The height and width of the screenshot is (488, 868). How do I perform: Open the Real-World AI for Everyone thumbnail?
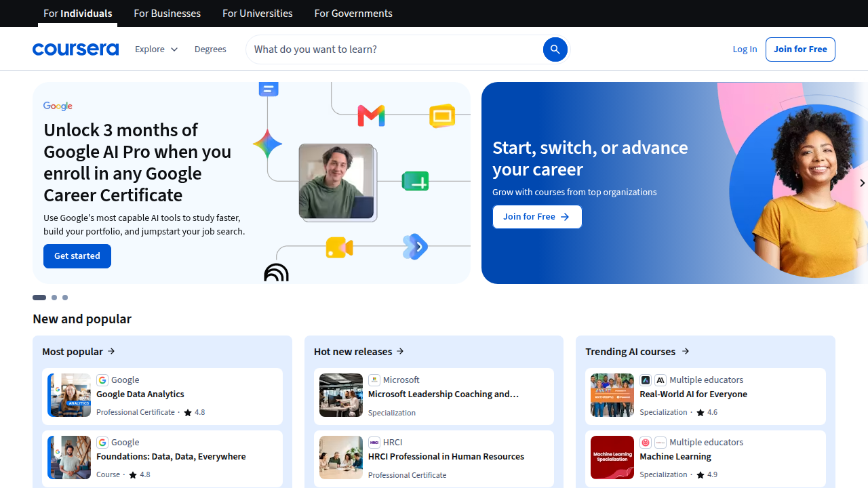coord(612,395)
